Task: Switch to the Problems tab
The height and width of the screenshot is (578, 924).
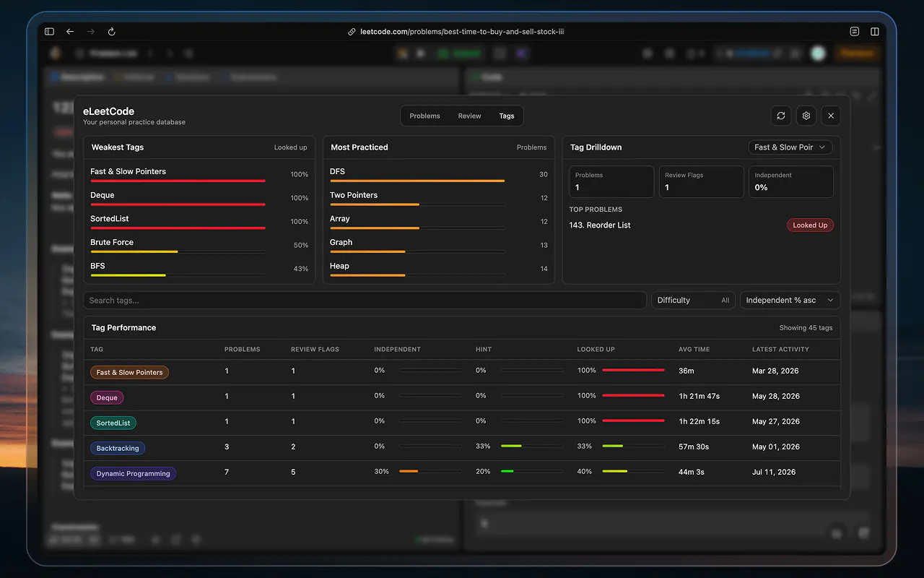Action: (424, 116)
